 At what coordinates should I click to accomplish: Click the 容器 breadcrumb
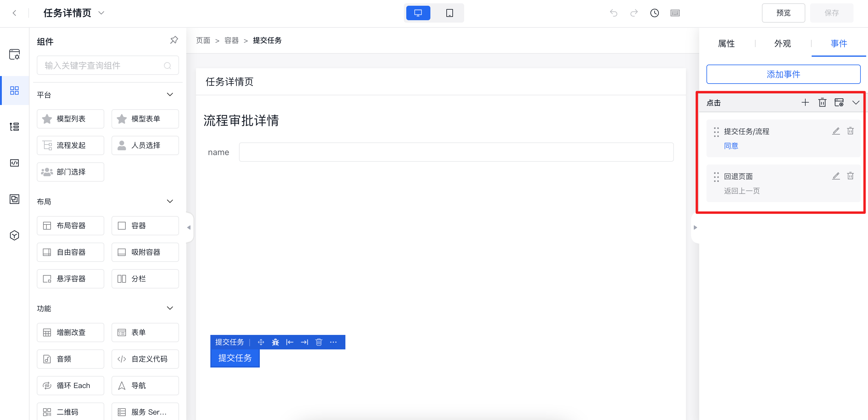pos(231,40)
